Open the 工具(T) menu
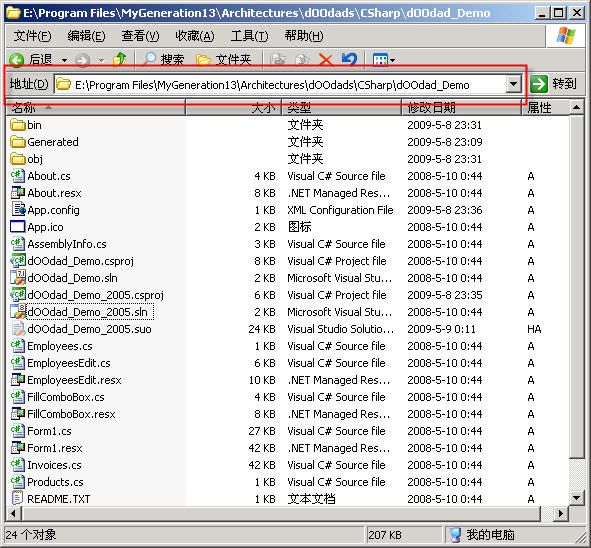591x548 pixels. tap(250, 36)
